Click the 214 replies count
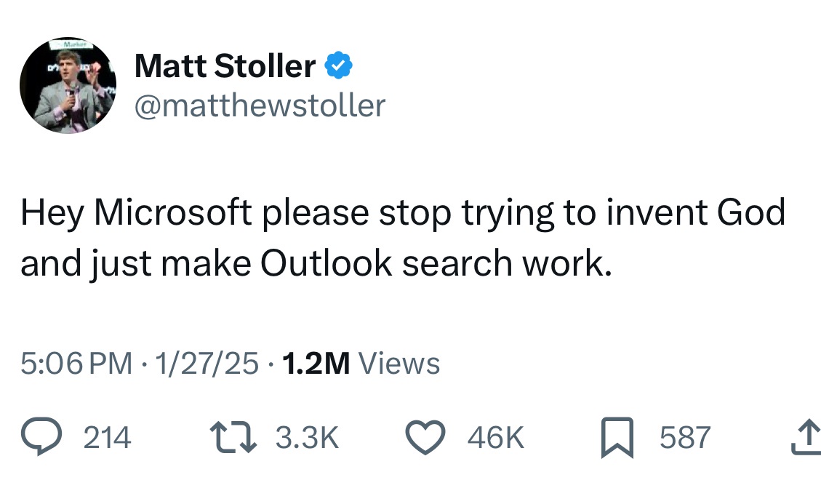Image resolution: width=821 pixels, height=504 pixels. coord(108,437)
